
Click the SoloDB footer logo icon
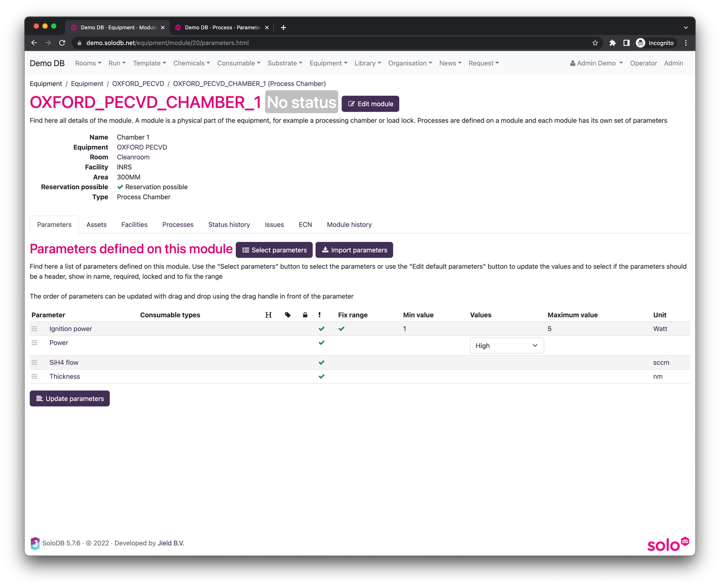35,543
